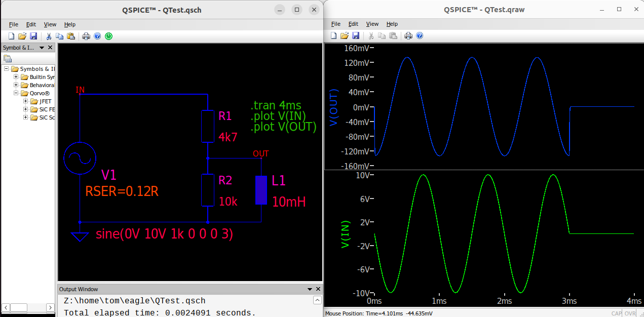Click Cut icon in QTest.qraw toolbar
Image resolution: width=644 pixels, height=317 pixels.
point(371,36)
